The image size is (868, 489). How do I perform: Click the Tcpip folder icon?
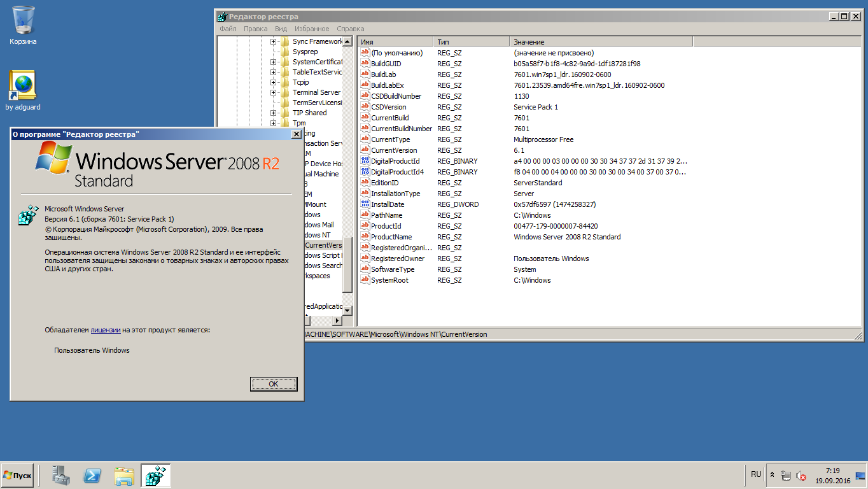pyautogui.click(x=285, y=82)
